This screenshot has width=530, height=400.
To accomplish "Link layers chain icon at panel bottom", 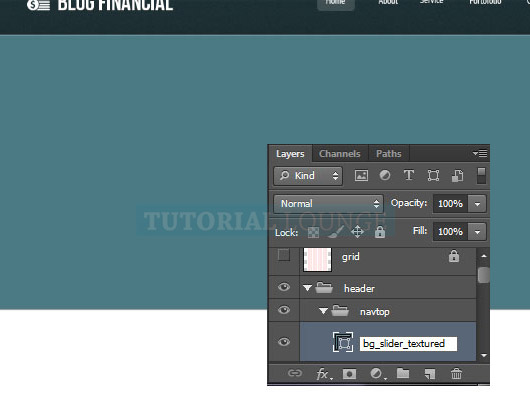I will click(294, 373).
